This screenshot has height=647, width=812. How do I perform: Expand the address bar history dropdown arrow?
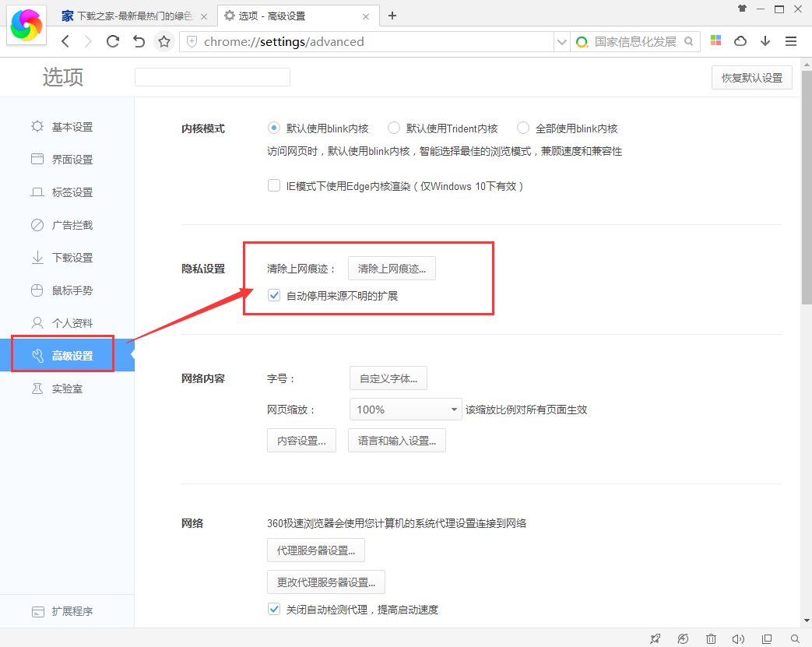coord(562,41)
